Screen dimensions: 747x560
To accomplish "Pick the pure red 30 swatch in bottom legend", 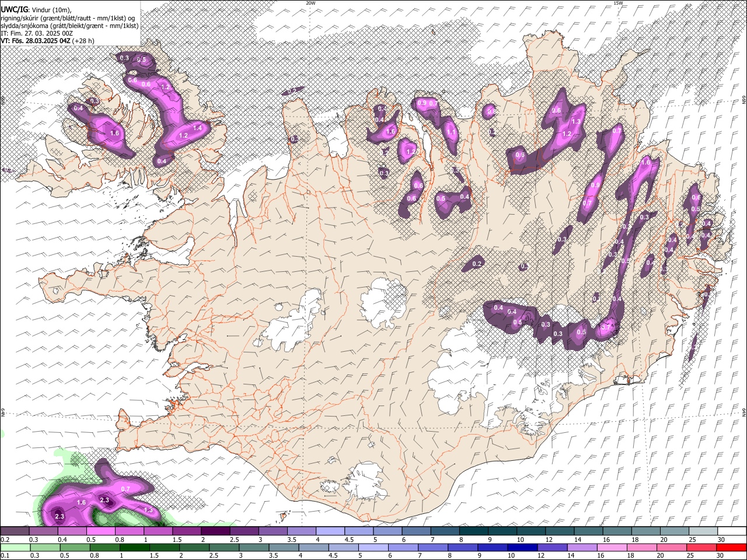I will click(732, 547).
